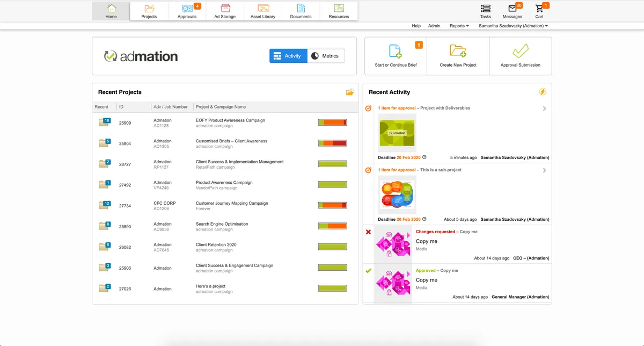Switch the dashboard to Activity view
Screen dimensions: 644x346
click(x=288, y=56)
